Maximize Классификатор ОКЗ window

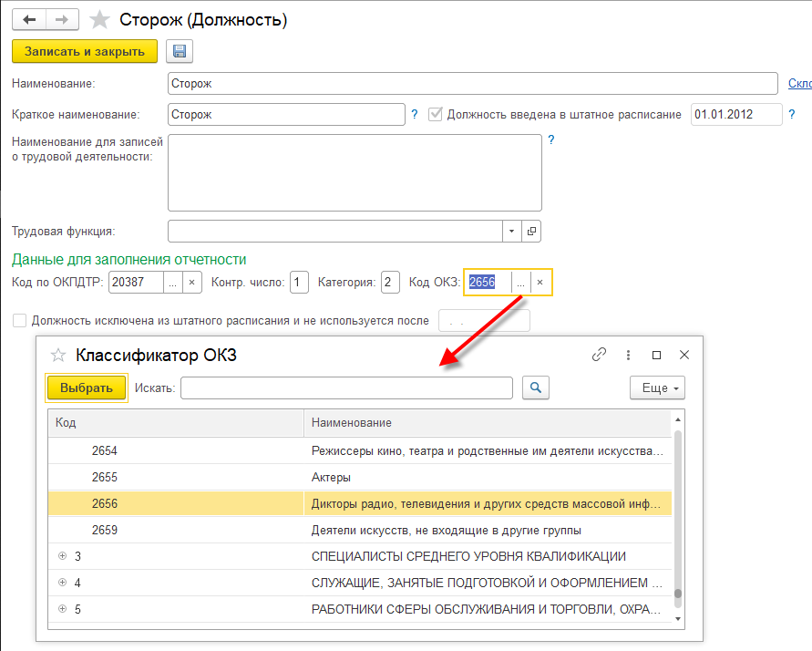pos(657,355)
